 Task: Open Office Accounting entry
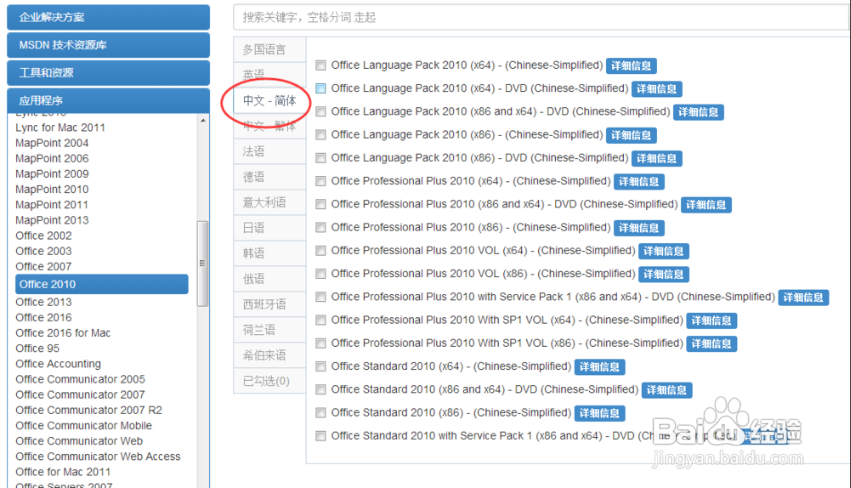(x=58, y=364)
